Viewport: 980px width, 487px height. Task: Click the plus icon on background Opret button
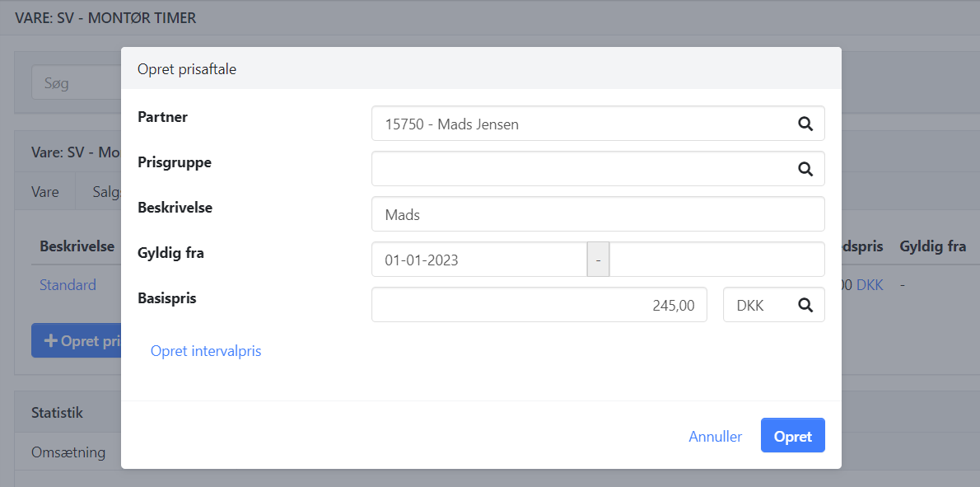coord(50,340)
